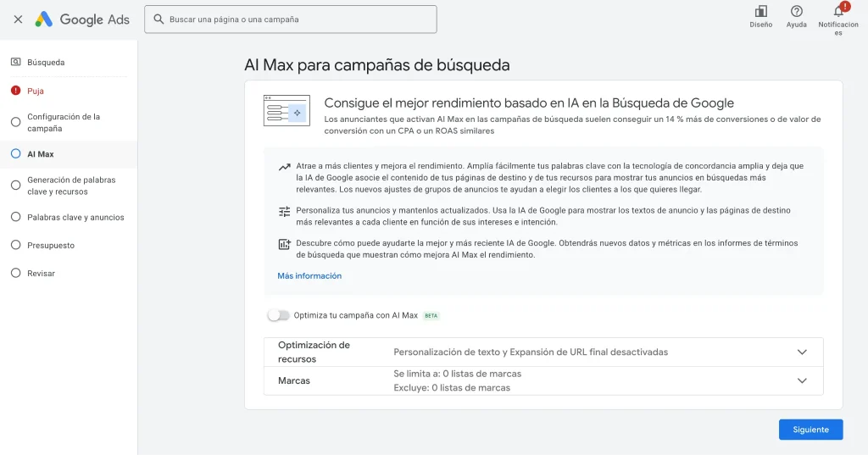
Task: Click the 'Marcas' row label
Action: click(x=294, y=380)
